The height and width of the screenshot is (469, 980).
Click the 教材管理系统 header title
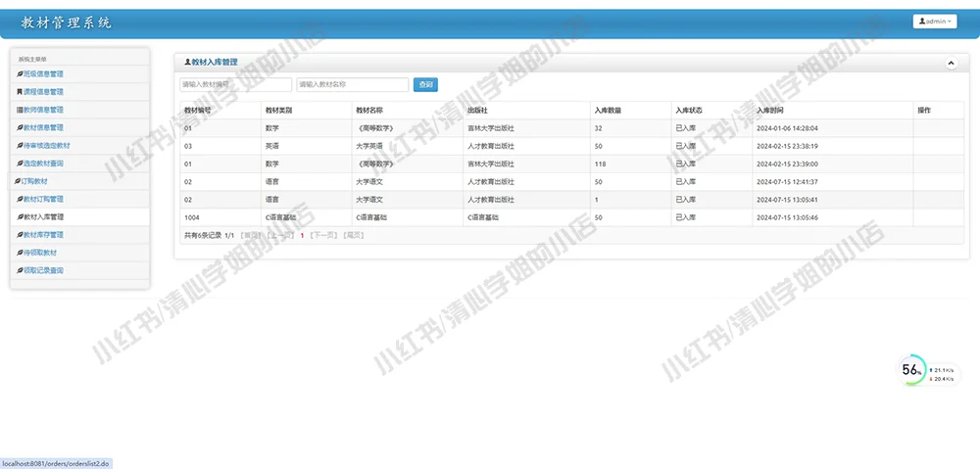67,23
